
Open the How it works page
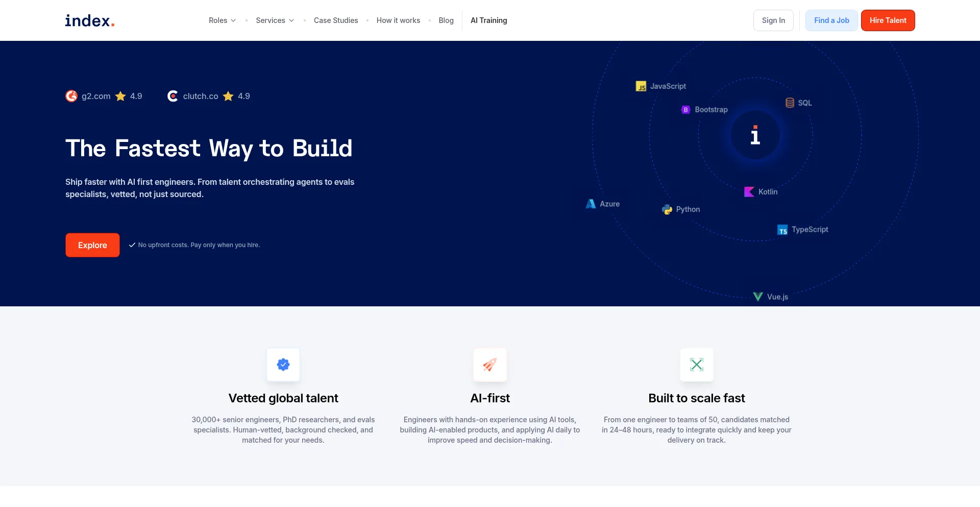tap(398, 20)
